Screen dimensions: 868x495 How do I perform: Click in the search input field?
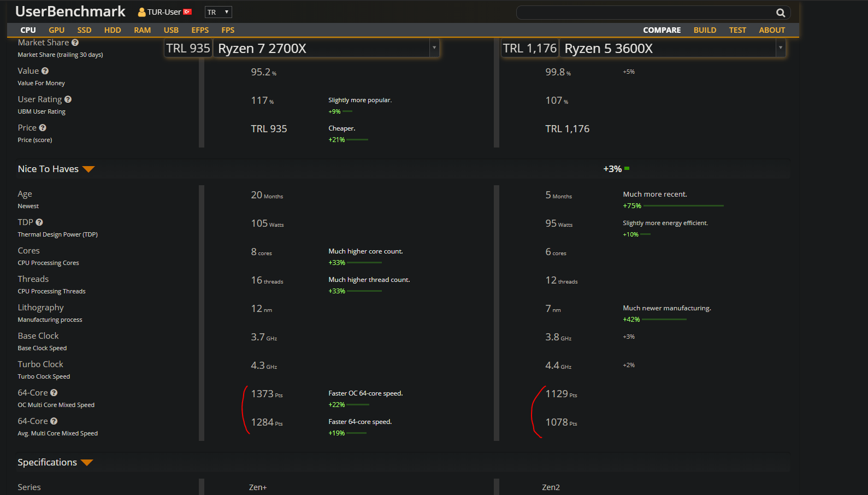coord(645,13)
